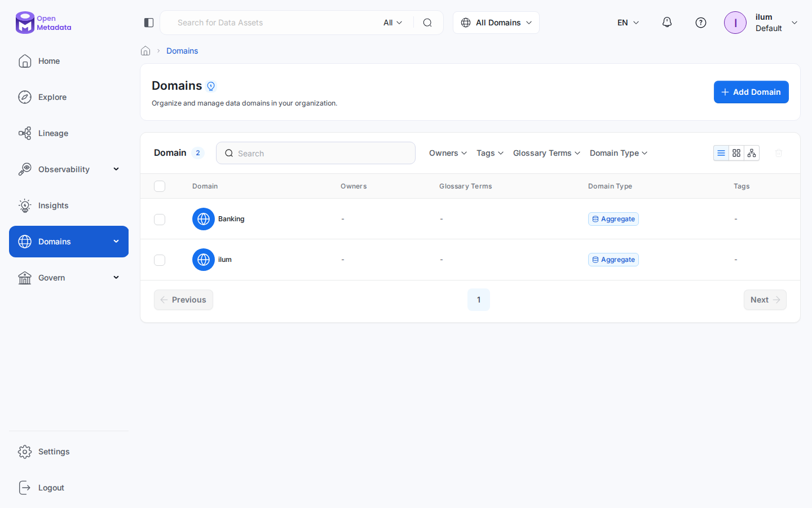Collapse the Domains menu chevron

point(116,242)
